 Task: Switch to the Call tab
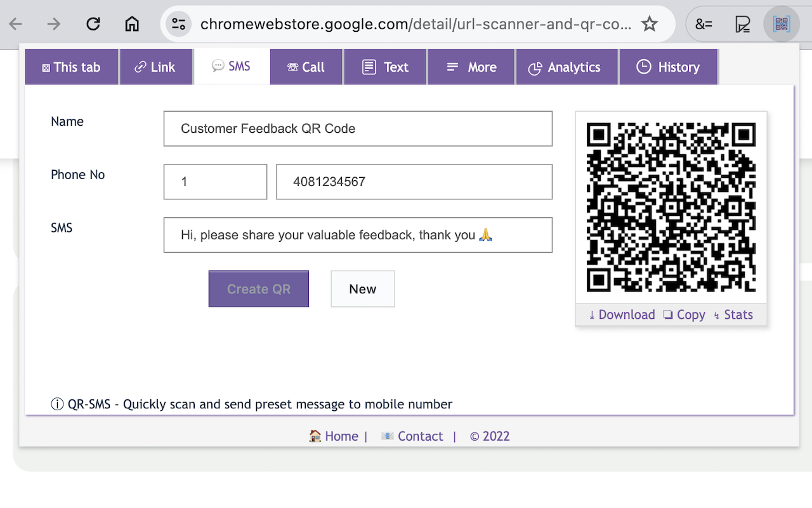tap(306, 67)
